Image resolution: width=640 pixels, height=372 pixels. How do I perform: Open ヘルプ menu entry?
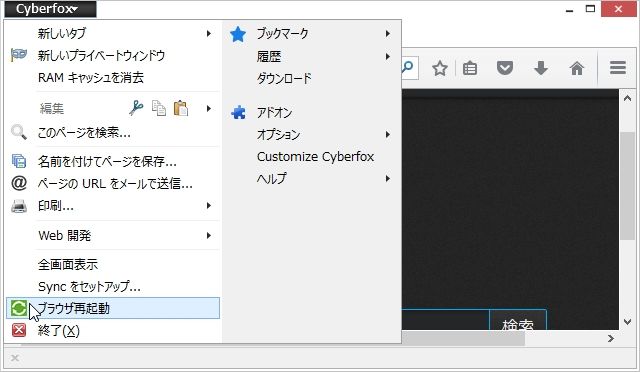point(312,178)
